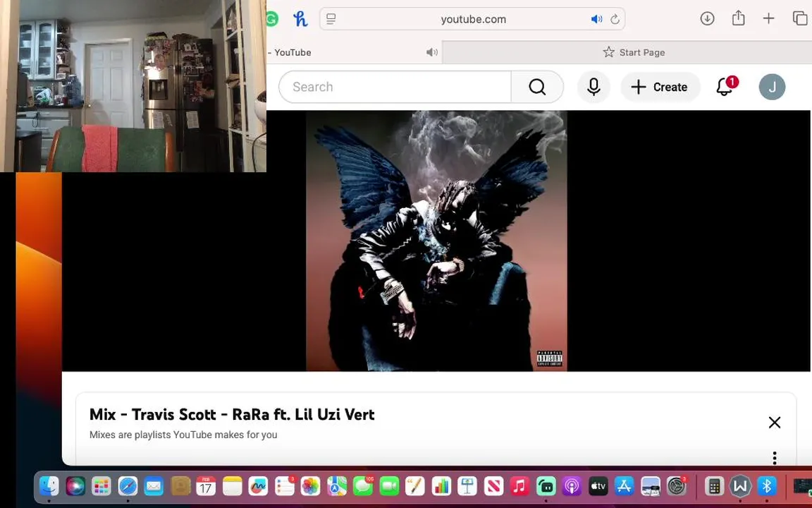Open the Mix panel three-dot menu

coord(774,458)
